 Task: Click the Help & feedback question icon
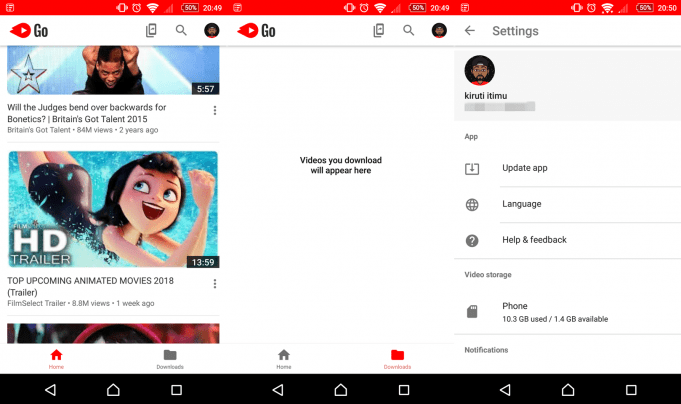[472, 241]
